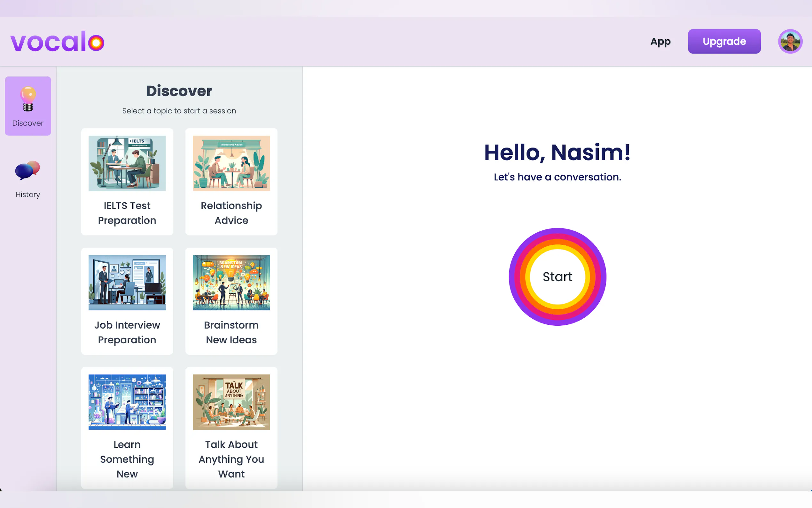
Task: Open History chat bubbles icon
Action: click(x=27, y=170)
